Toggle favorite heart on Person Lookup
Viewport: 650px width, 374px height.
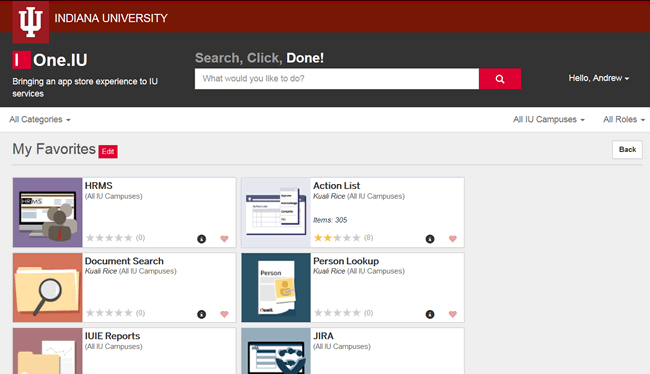(x=453, y=314)
